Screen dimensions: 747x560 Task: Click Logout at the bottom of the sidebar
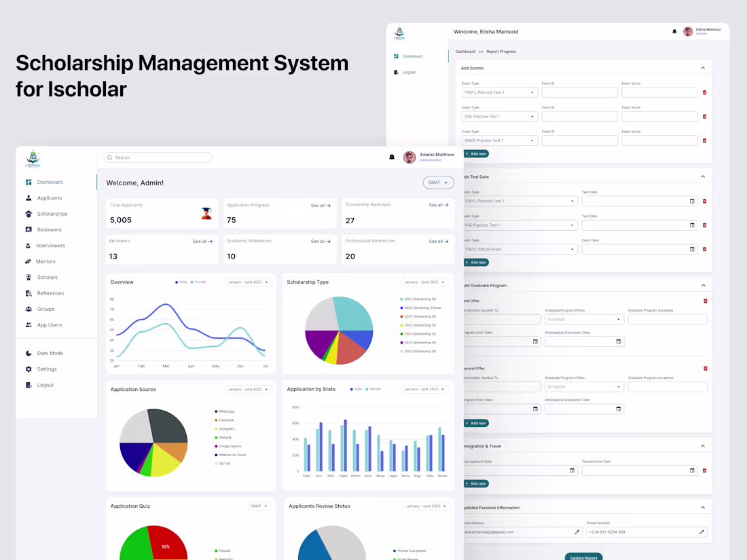pos(45,384)
